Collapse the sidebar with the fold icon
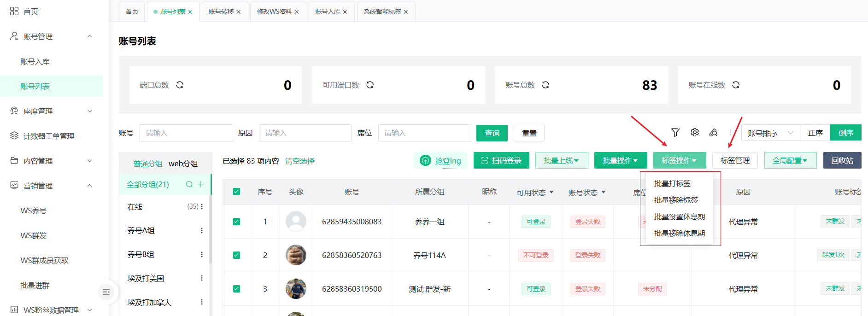The height and width of the screenshot is (316, 868). point(106,292)
